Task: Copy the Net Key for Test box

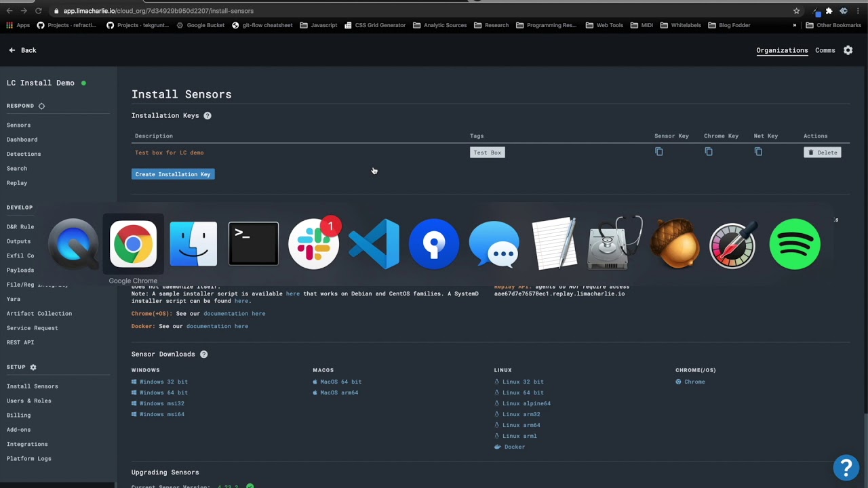Action: 758,152
